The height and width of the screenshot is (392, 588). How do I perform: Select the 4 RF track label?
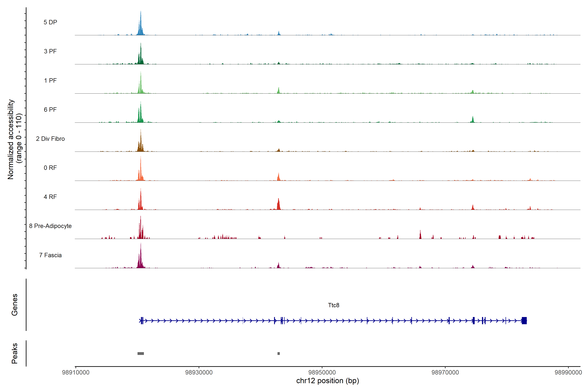[50, 197]
